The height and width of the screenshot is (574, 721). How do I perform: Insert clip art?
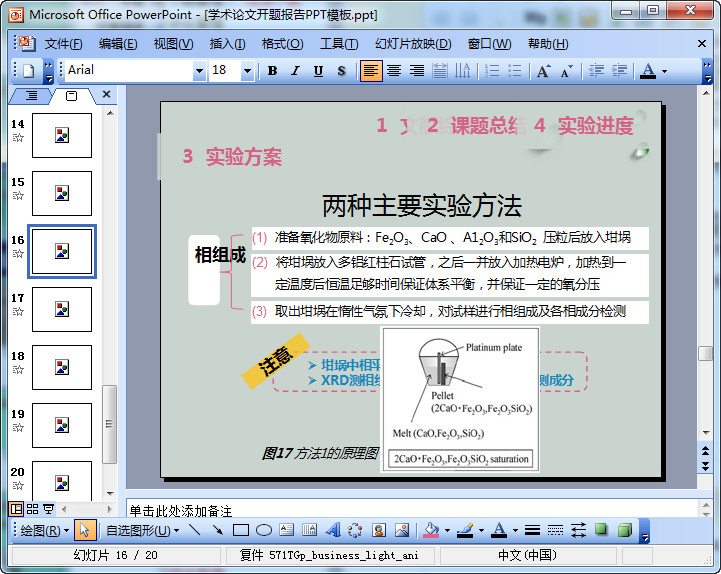pos(378,530)
